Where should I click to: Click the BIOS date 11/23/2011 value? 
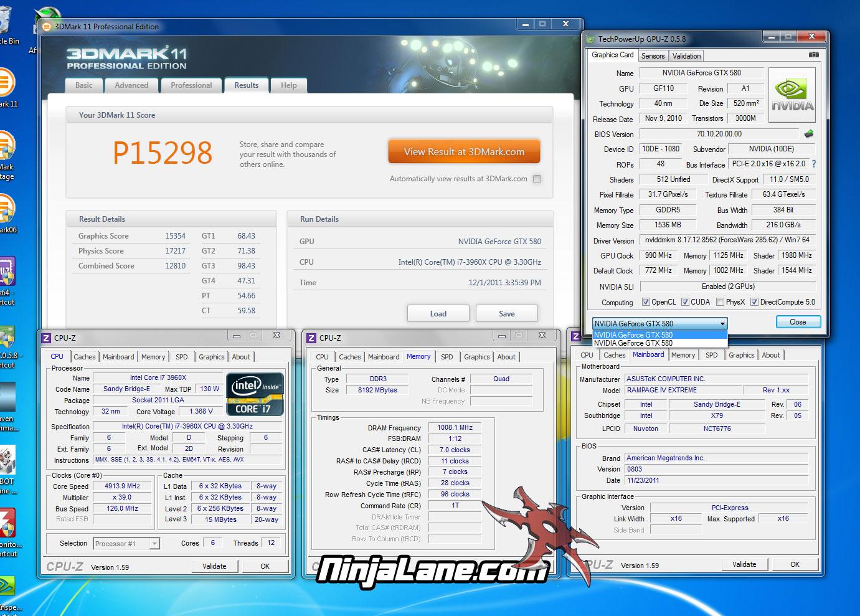click(x=716, y=480)
